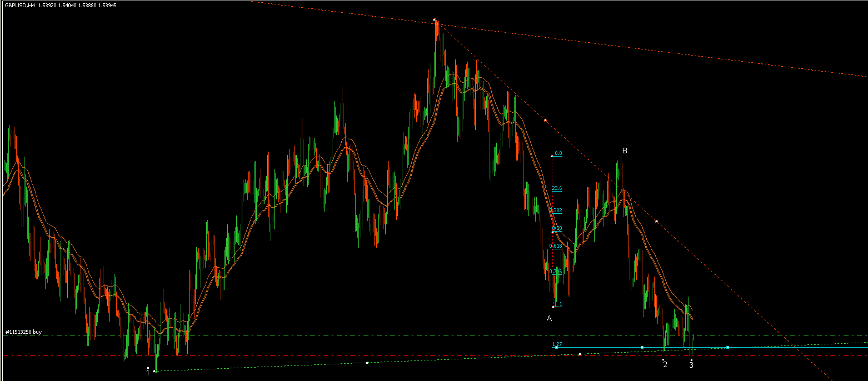Viewport: 868px width, 381px height.
Task: Click green trendline start anchor beside label 1
Action: pyautogui.click(x=154, y=370)
